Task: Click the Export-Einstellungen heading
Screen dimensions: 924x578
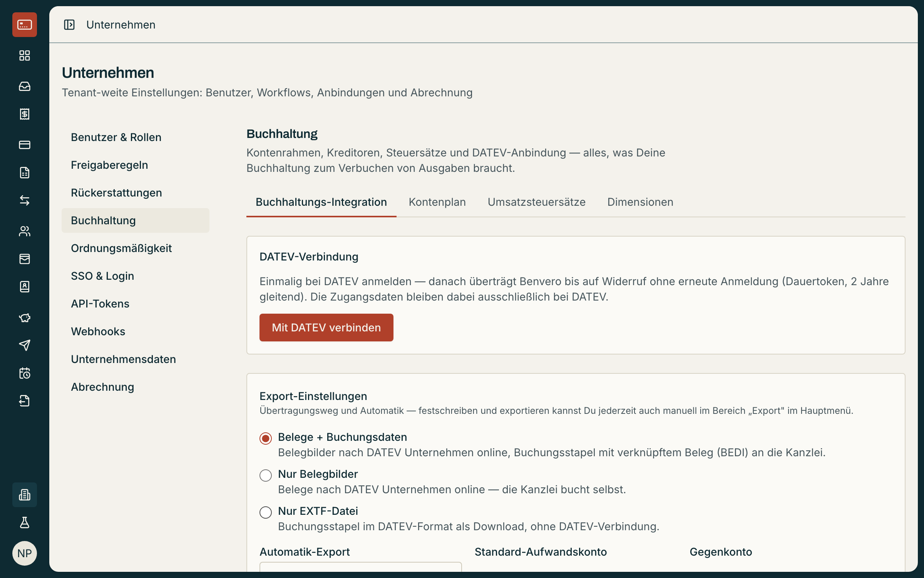Action: (x=313, y=396)
